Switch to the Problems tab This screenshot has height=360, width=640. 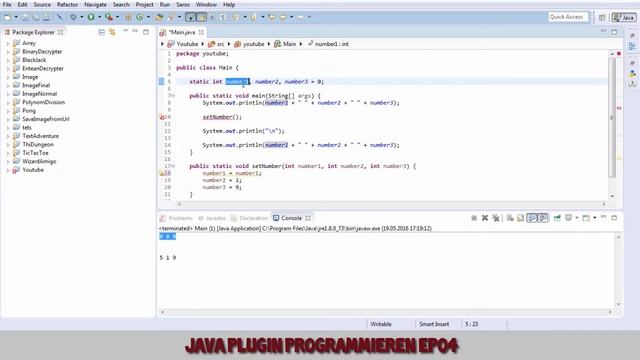tap(176, 218)
